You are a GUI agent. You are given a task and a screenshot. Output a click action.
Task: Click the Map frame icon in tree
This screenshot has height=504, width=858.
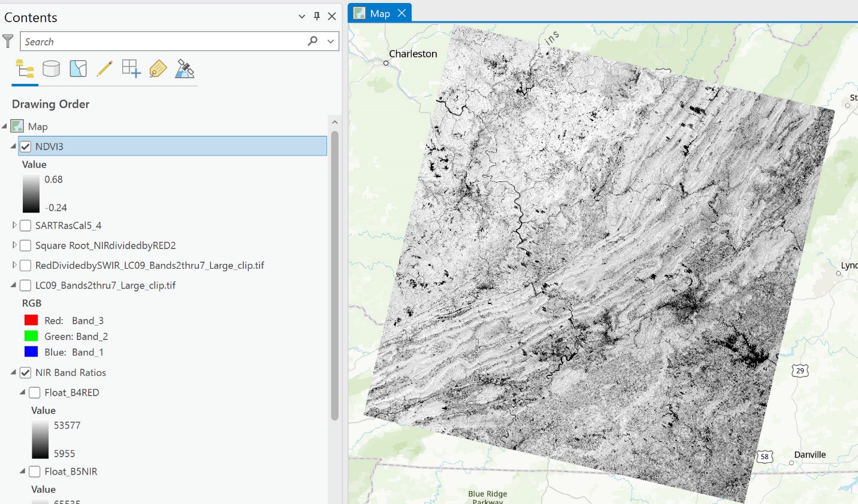17,126
